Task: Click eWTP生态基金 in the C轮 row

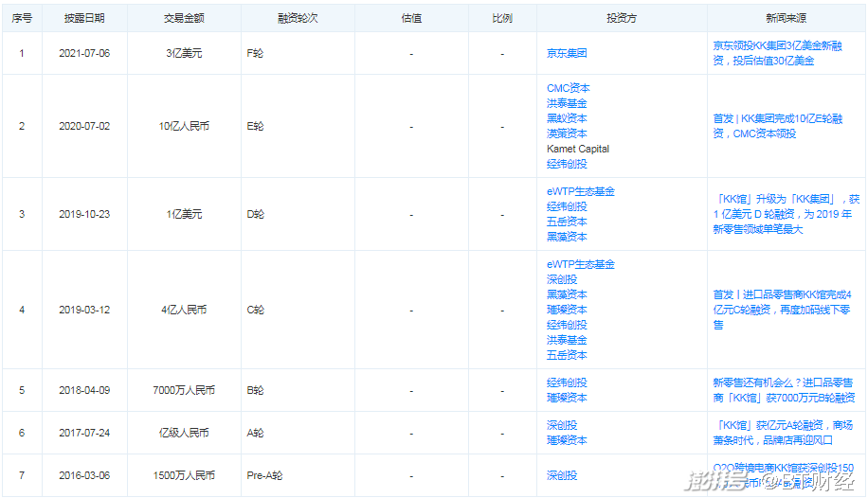Action: 580,264
